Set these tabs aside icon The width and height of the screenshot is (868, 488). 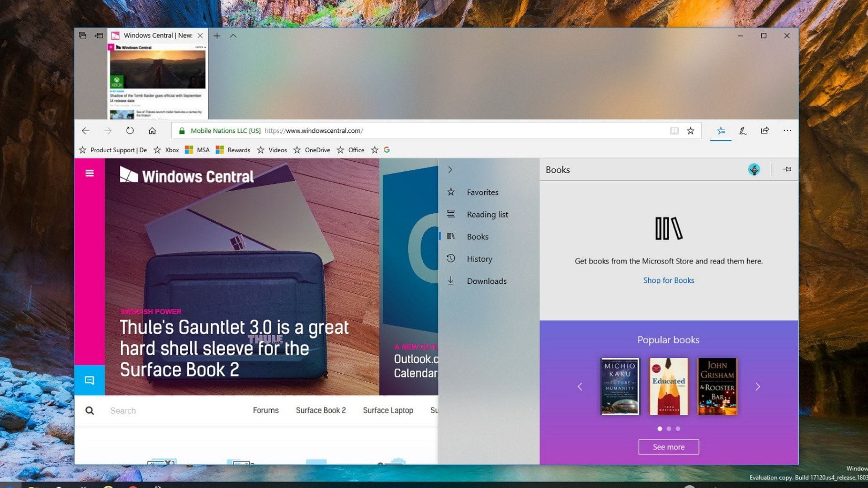point(99,36)
